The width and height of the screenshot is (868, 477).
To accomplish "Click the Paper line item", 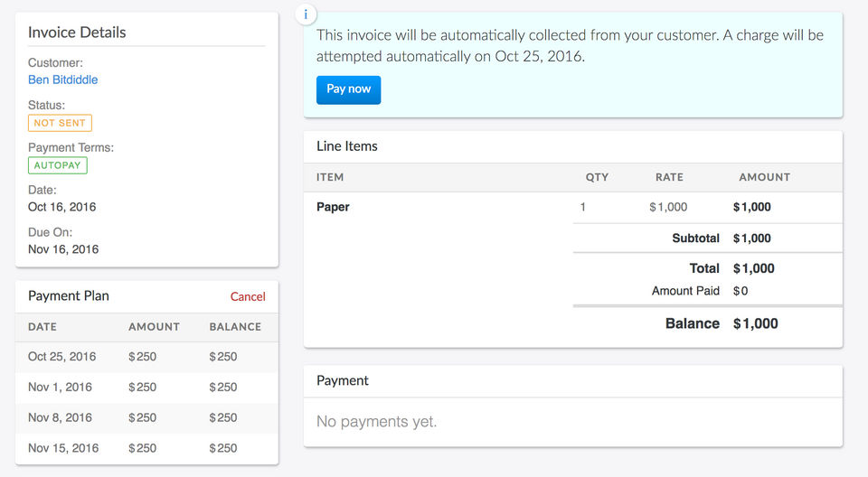I will point(333,207).
